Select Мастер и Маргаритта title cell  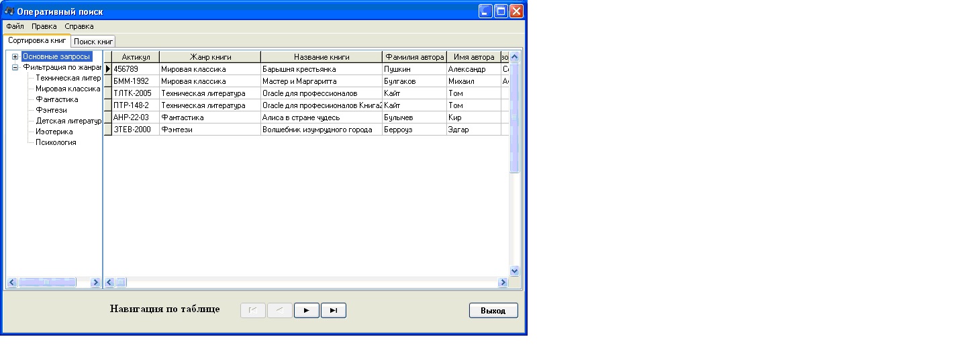coord(322,81)
